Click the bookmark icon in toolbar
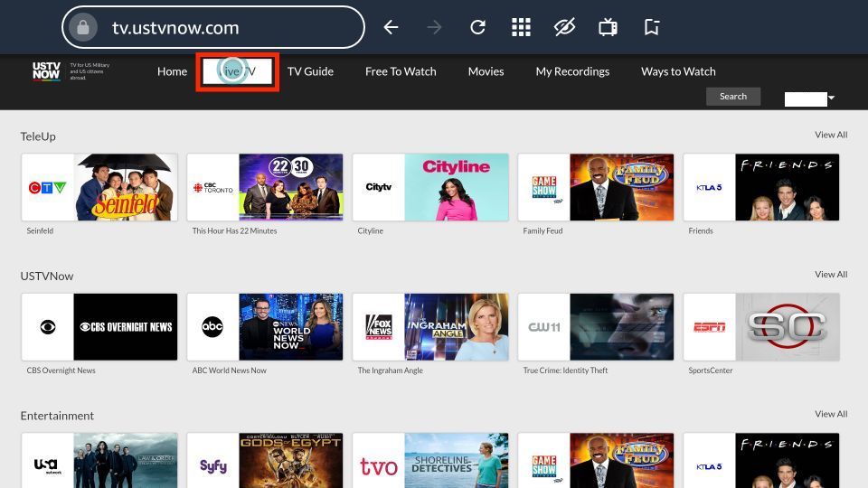 652,27
